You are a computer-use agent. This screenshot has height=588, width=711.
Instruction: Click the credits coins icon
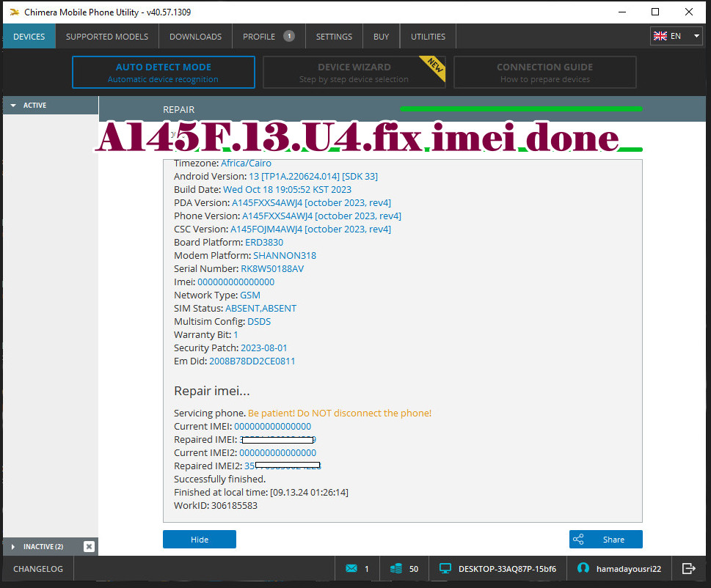click(x=396, y=568)
